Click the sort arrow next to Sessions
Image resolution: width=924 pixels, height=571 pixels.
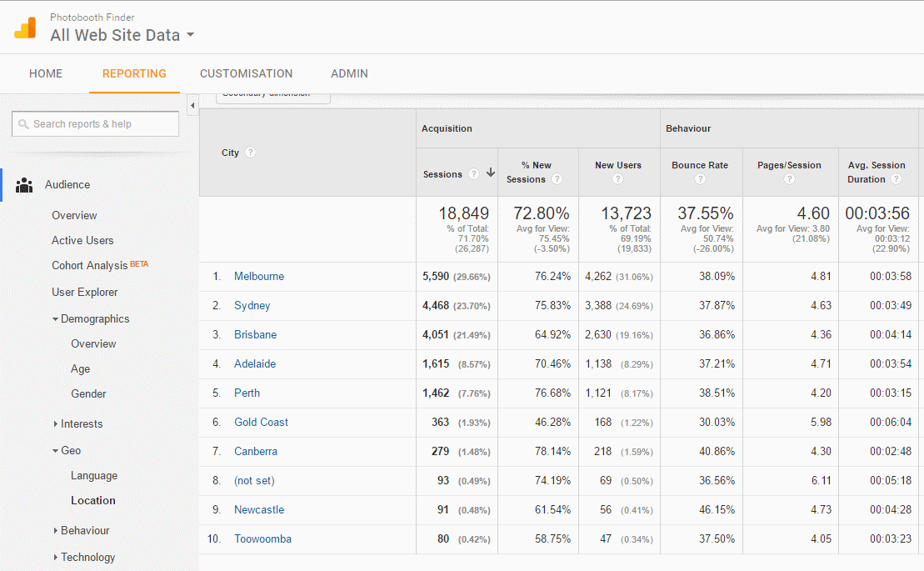pos(490,173)
